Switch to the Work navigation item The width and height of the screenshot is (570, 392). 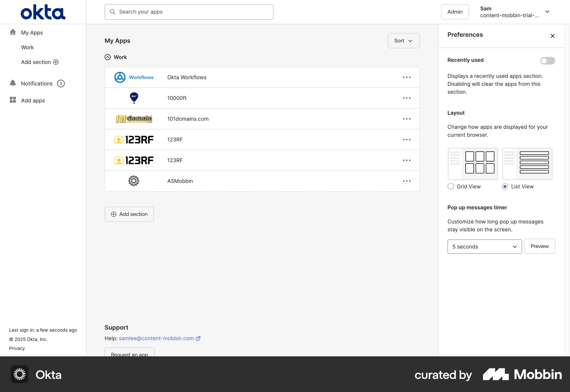[27, 47]
